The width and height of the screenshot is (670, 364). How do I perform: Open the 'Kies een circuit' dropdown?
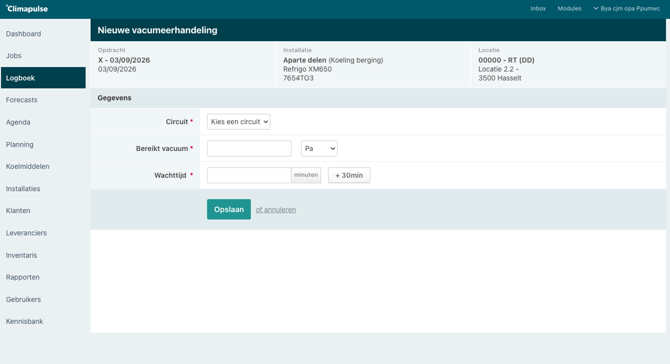(238, 122)
